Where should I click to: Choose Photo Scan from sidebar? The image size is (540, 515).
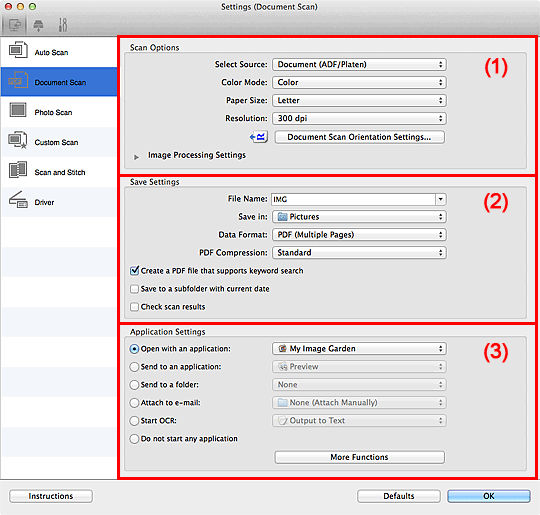coord(59,112)
